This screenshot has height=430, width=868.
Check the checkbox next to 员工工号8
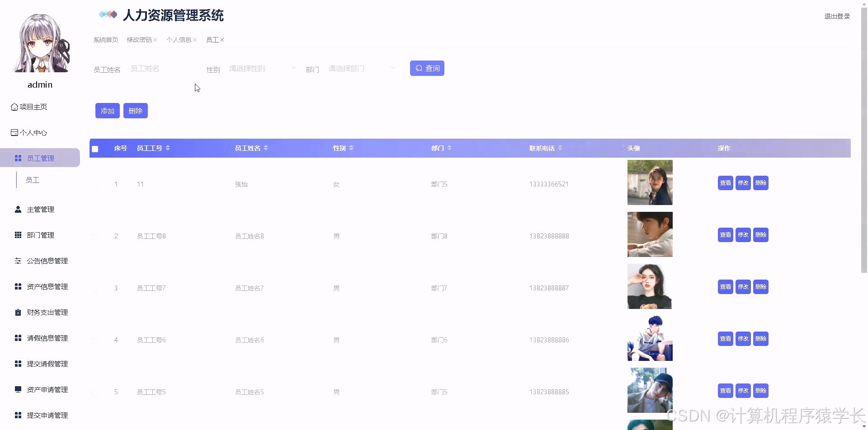tap(95, 236)
